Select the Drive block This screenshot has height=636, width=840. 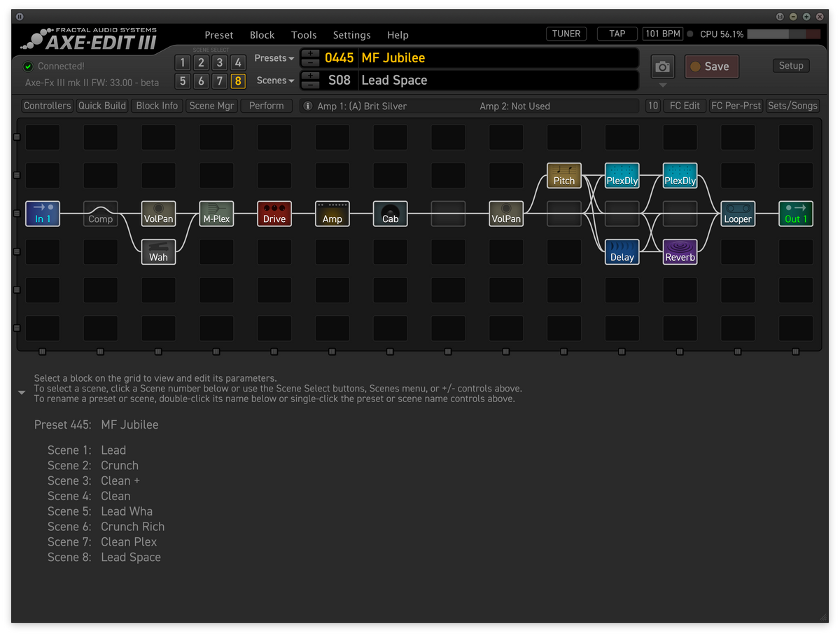point(274,214)
